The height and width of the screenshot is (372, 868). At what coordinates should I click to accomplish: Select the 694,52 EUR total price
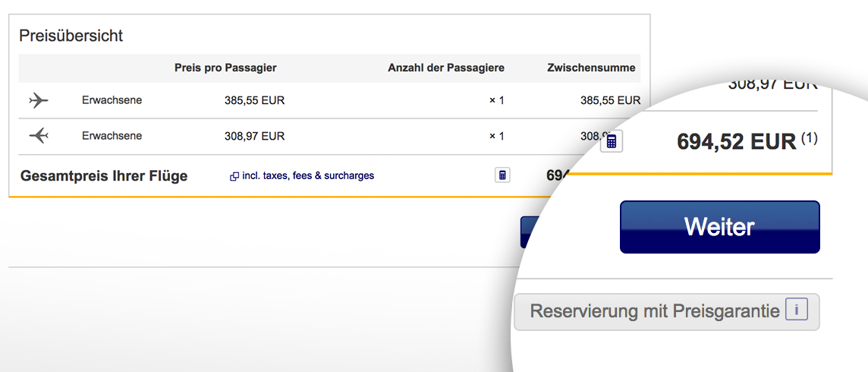736,141
